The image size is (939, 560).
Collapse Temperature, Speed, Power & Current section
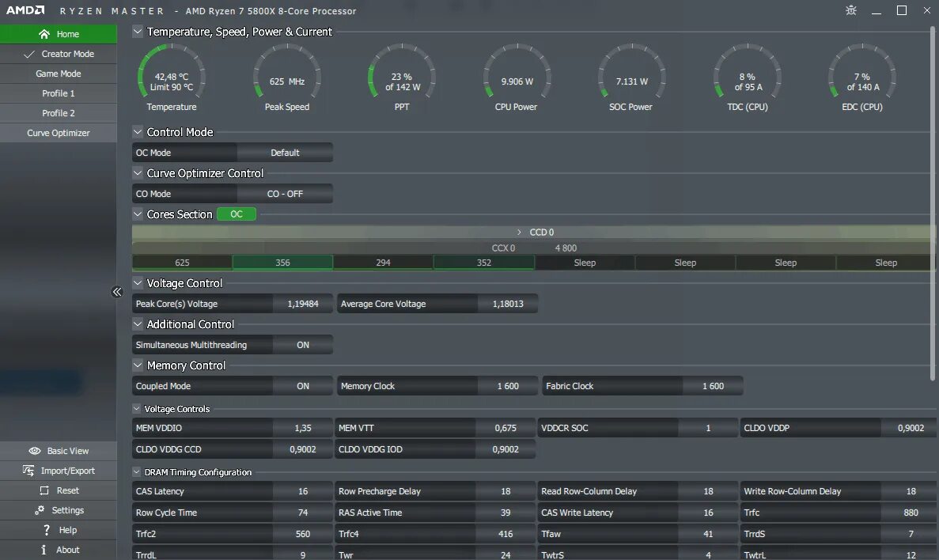click(x=138, y=31)
